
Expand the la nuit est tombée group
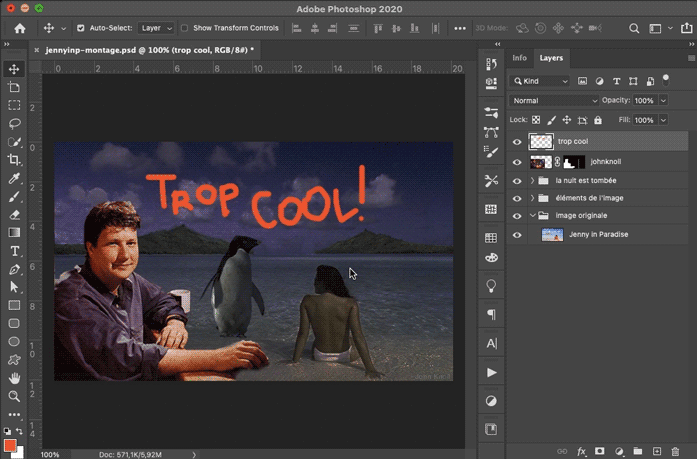coord(532,180)
